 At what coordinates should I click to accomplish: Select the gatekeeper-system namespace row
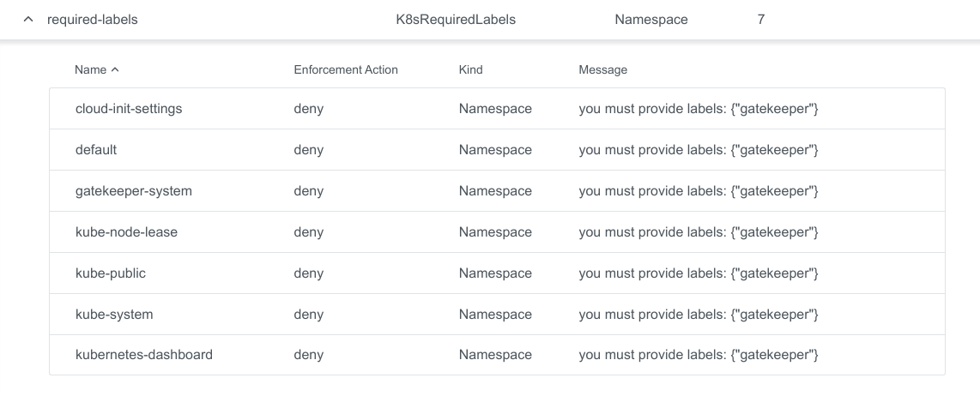[x=133, y=191]
